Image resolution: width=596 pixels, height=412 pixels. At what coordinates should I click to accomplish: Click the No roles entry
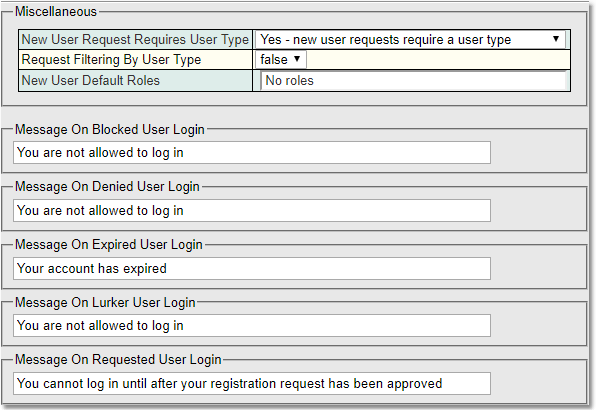coord(290,81)
